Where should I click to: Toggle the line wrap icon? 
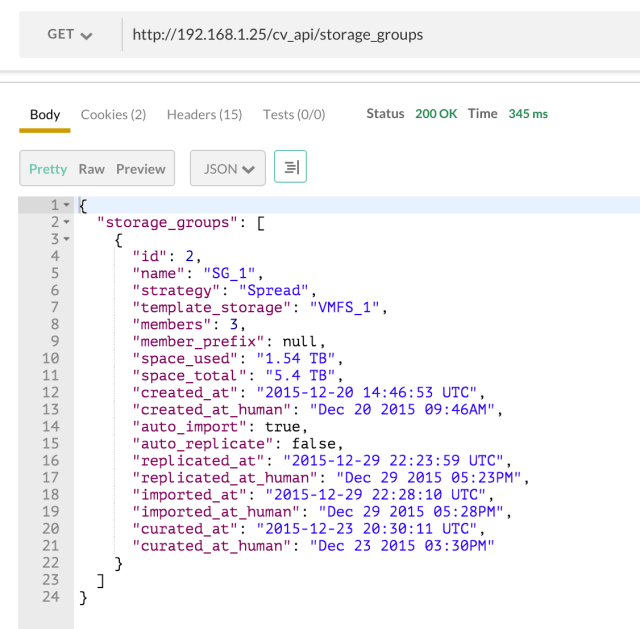pos(290,167)
